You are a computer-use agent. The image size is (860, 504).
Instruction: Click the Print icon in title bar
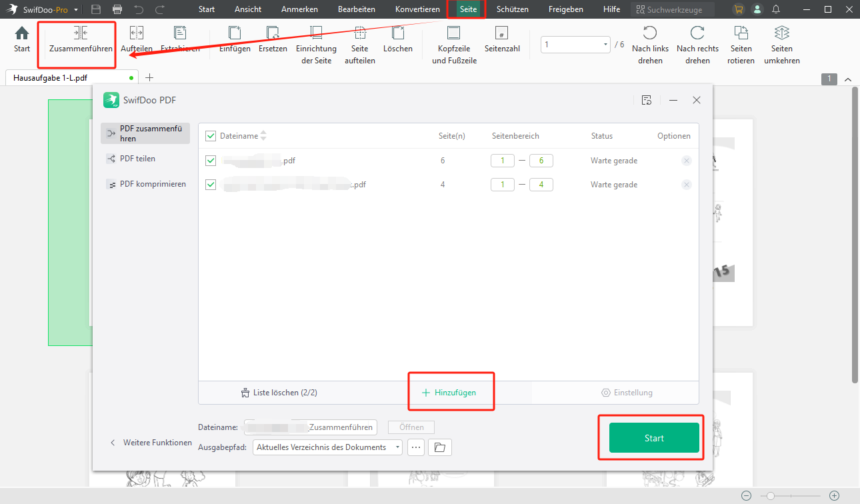click(x=117, y=9)
